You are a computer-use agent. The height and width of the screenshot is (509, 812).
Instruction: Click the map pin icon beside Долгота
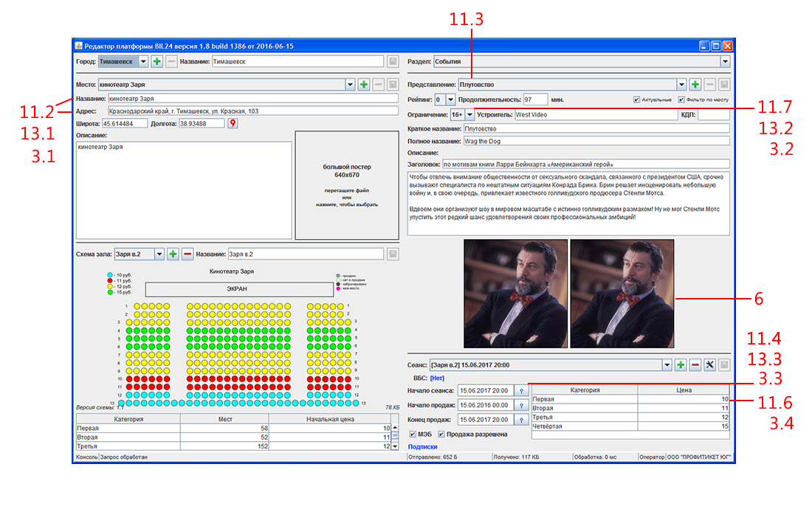pyautogui.click(x=233, y=123)
